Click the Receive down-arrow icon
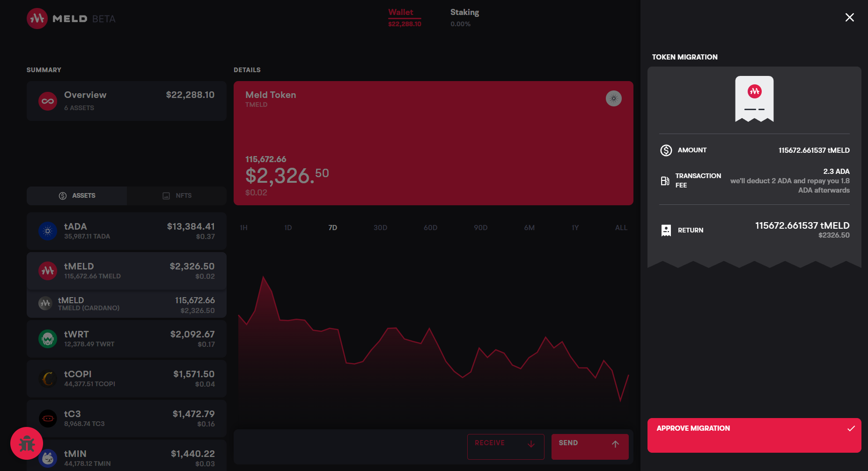868x471 pixels. click(x=531, y=444)
